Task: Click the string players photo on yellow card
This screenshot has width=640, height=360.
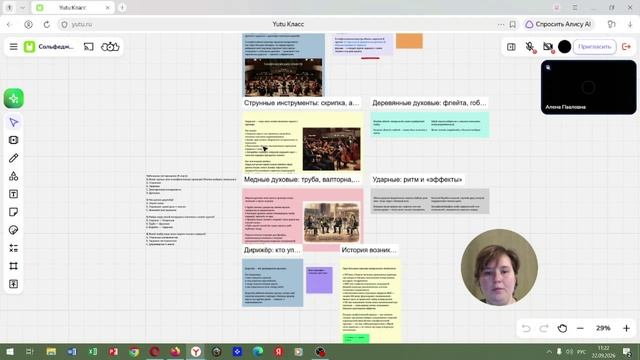Action: tap(331, 149)
